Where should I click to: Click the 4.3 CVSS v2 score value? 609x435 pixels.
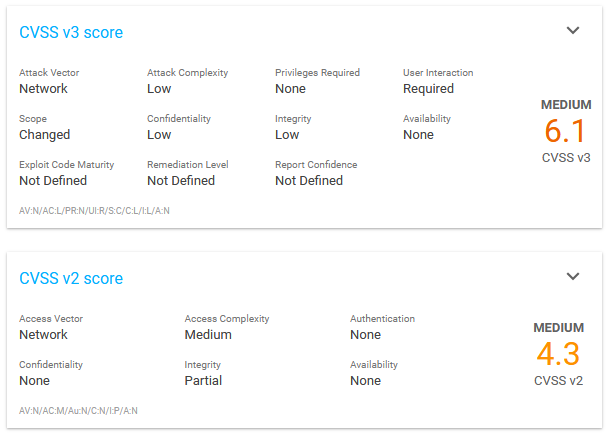coord(558,354)
